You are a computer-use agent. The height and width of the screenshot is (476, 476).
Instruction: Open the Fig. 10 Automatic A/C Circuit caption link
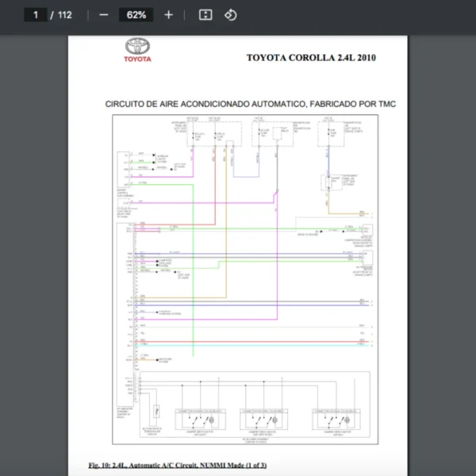click(178, 464)
